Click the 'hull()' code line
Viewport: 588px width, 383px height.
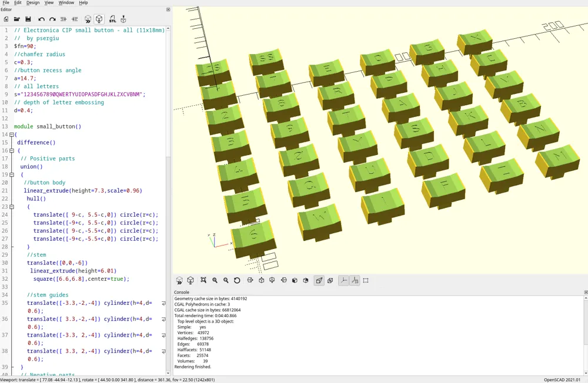pos(36,199)
